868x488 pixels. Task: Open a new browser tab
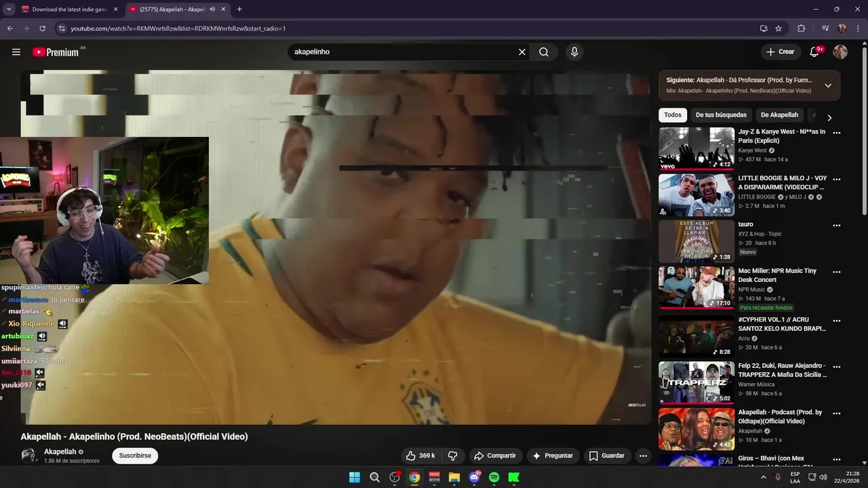click(239, 9)
